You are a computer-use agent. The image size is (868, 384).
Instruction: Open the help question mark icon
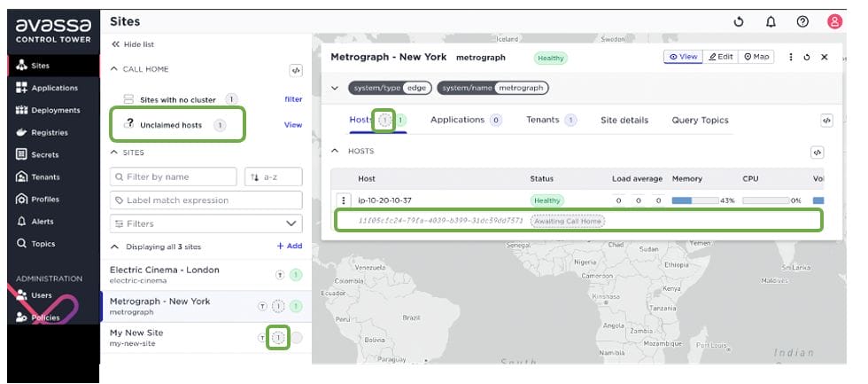(x=802, y=21)
